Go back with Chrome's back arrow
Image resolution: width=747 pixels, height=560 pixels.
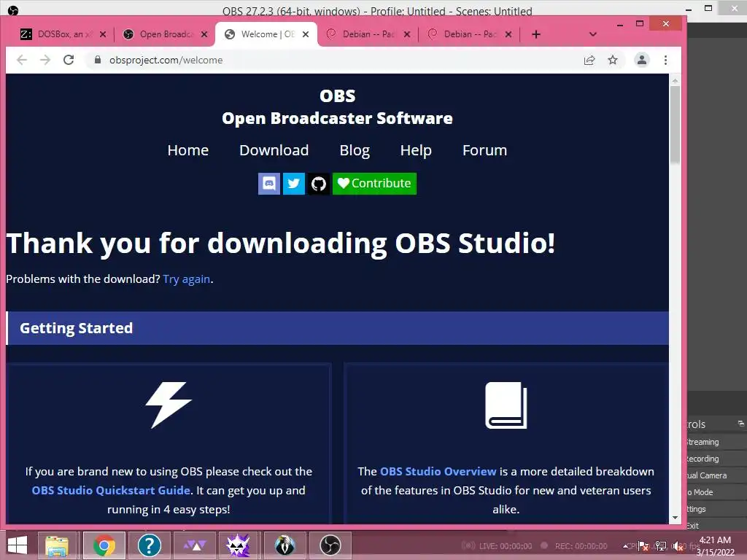click(22, 60)
